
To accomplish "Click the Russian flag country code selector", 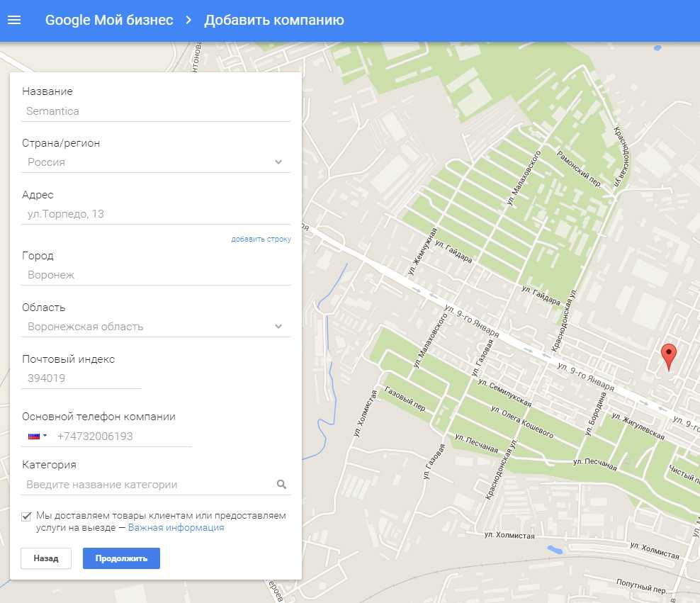I will click(x=37, y=436).
